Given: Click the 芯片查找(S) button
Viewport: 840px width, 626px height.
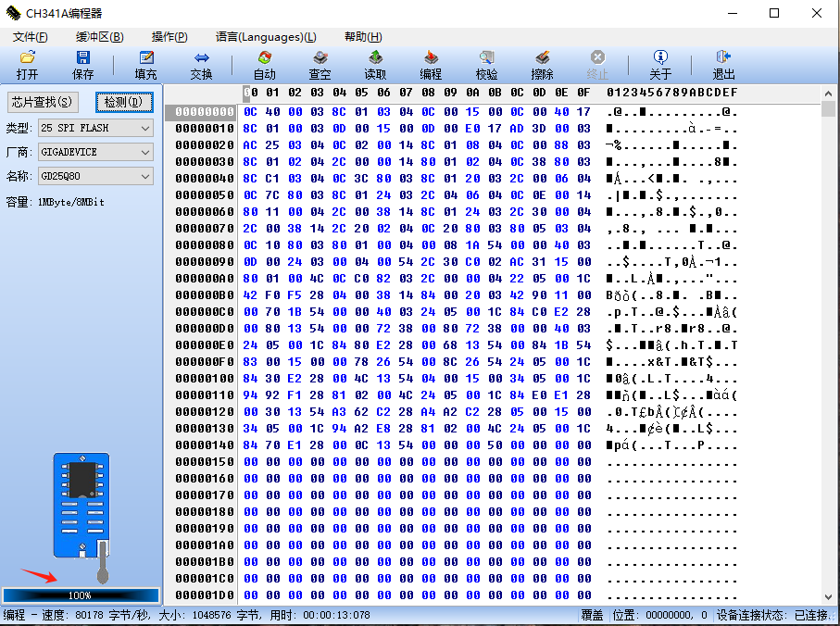Looking at the screenshot, I should pos(43,102).
